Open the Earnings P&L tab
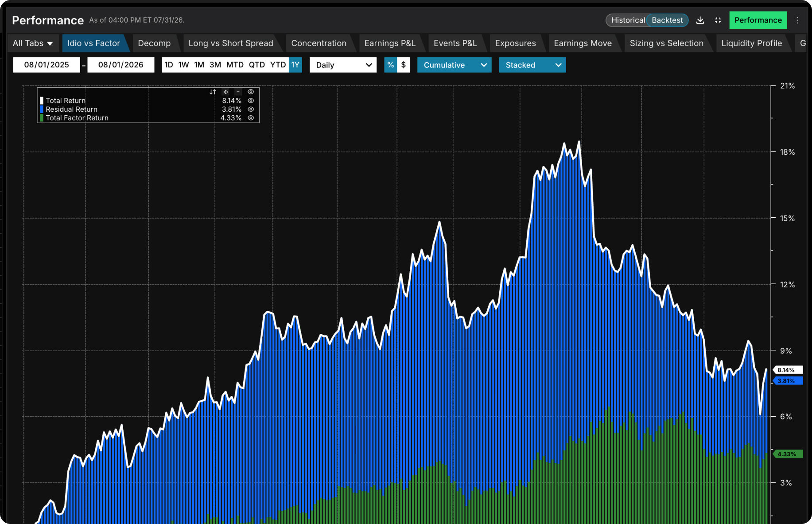This screenshot has height=524, width=812. pyautogui.click(x=390, y=43)
